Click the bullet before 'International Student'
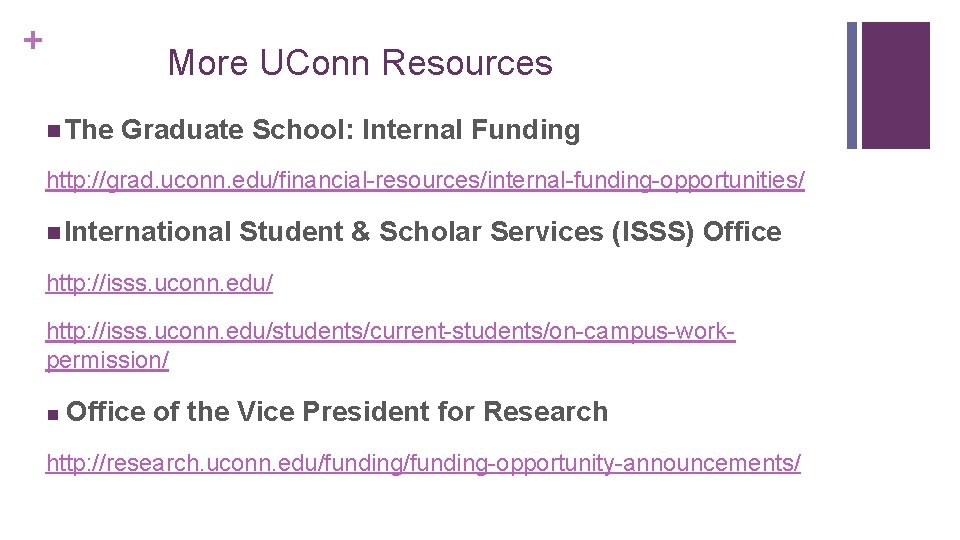The height and width of the screenshot is (540, 960). pos(52,233)
